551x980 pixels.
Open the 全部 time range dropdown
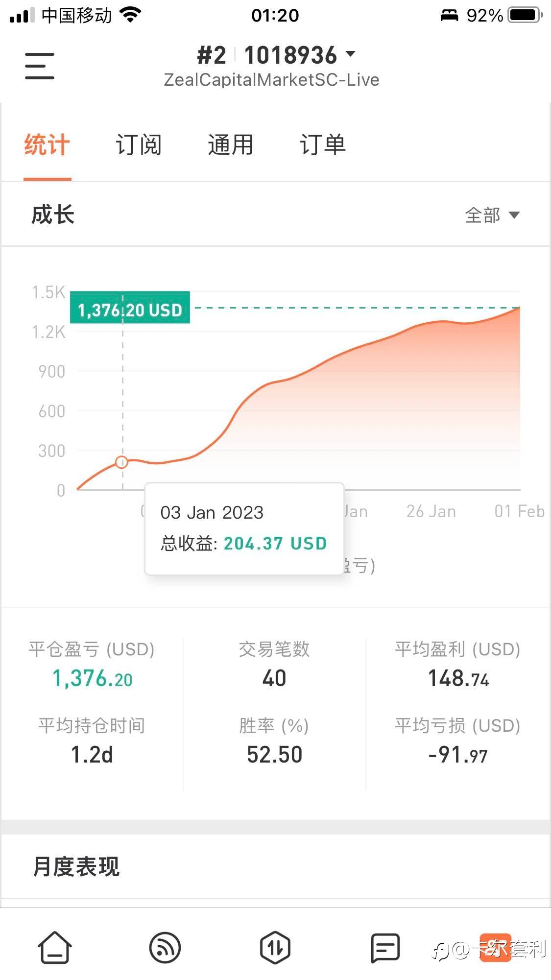492,215
